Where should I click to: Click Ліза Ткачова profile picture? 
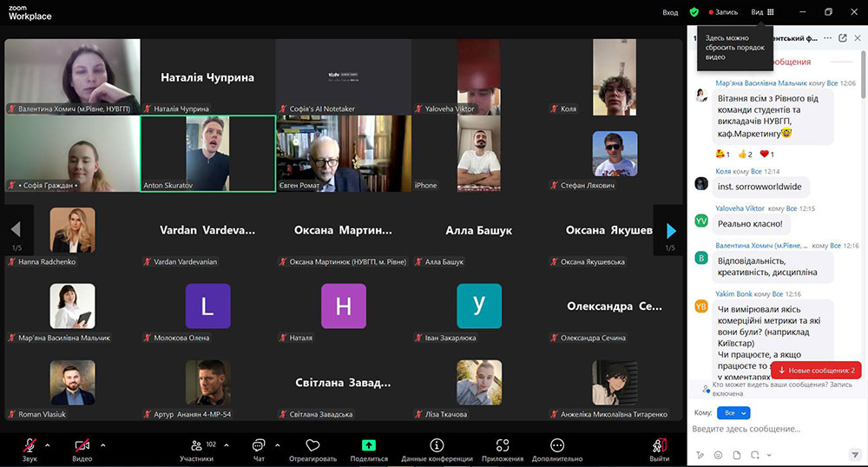click(x=479, y=382)
